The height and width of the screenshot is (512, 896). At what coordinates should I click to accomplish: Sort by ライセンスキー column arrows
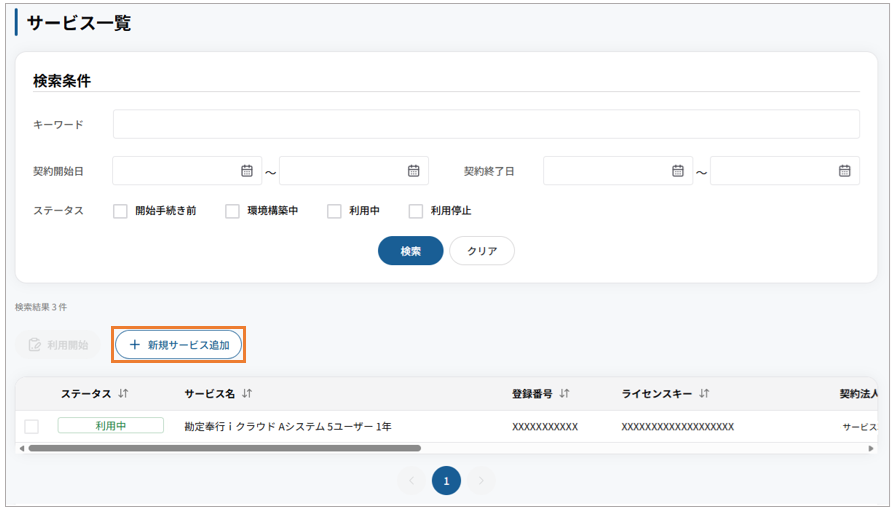click(704, 393)
